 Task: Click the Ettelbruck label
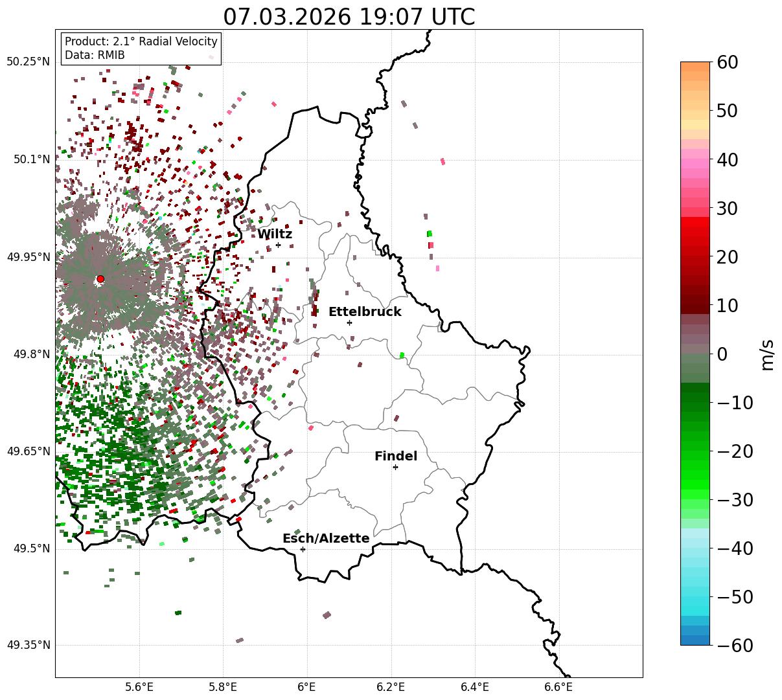point(365,312)
